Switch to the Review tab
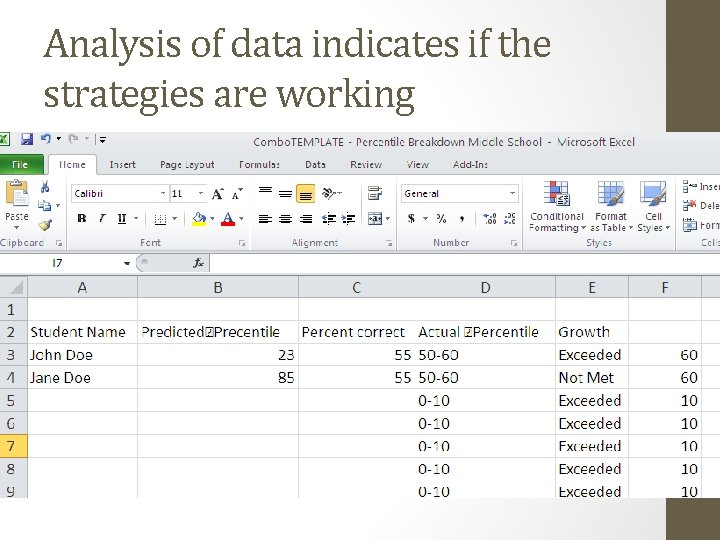The image size is (720, 540). 366,164
